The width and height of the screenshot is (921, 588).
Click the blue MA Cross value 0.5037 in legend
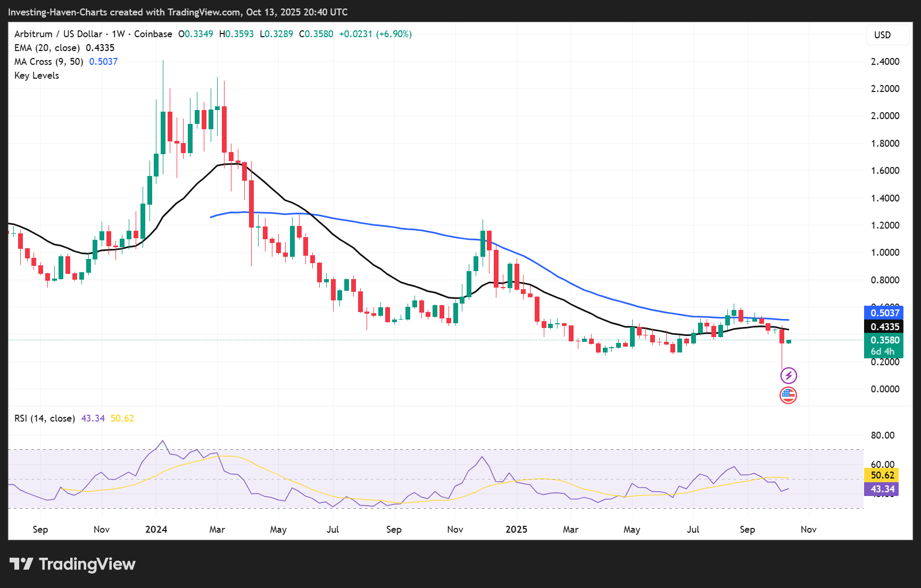(103, 62)
